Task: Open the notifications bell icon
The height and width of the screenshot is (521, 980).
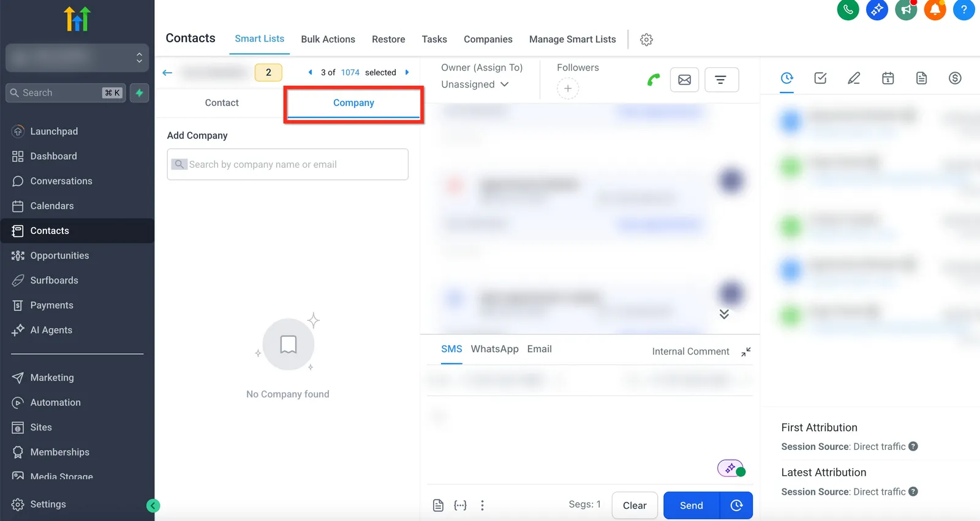Action: click(x=935, y=10)
